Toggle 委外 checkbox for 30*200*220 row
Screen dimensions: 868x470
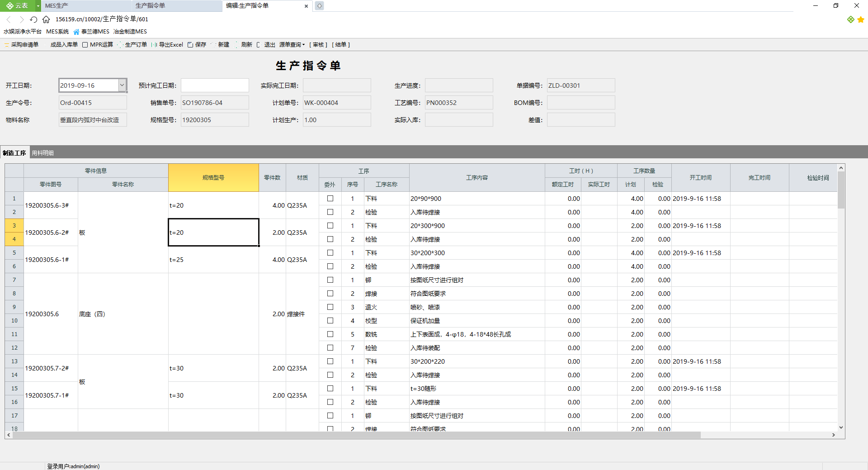(330, 361)
